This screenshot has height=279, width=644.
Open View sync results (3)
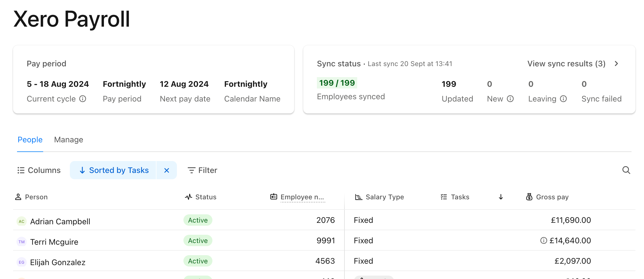(x=566, y=64)
